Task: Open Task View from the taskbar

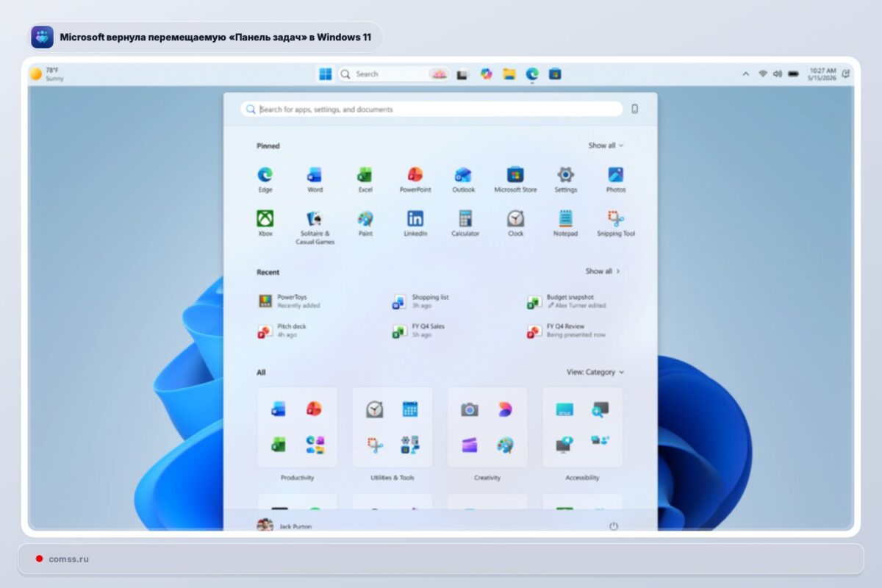Action: 462,74
